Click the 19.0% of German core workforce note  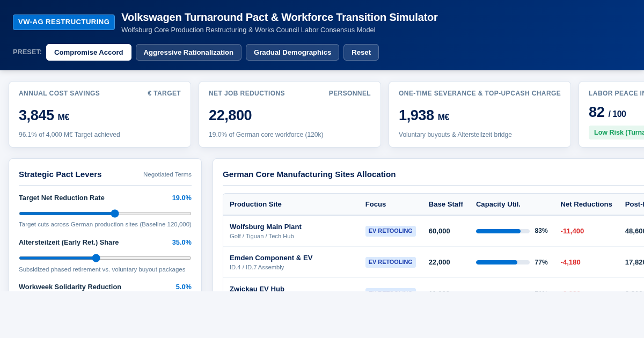[266, 135]
